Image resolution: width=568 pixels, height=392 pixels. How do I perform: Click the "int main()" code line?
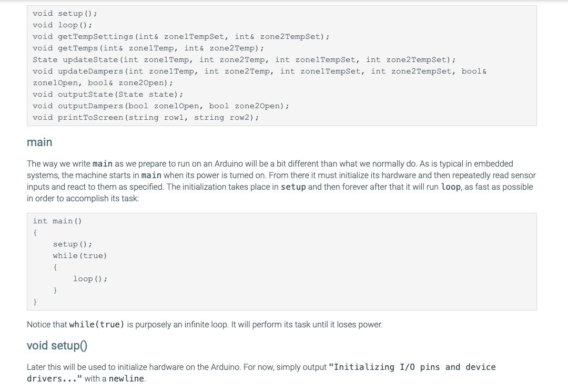tap(57, 221)
